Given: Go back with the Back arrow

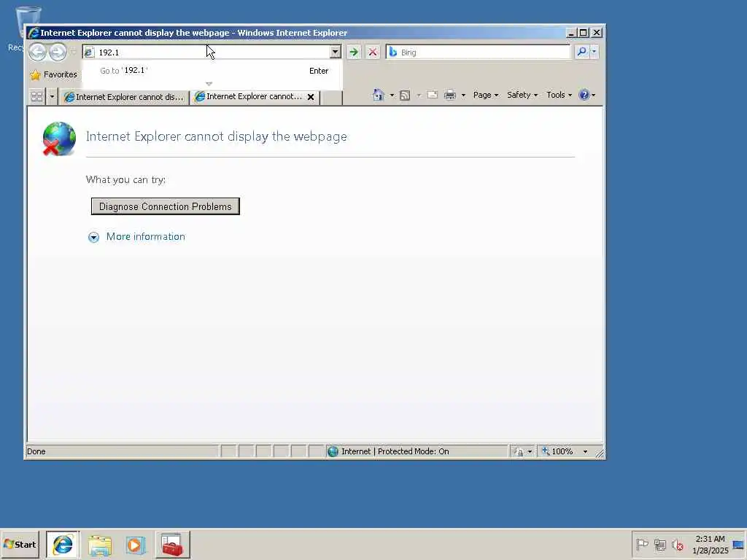Looking at the screenshot, I should pyautogui.click(x=38, y=52).
